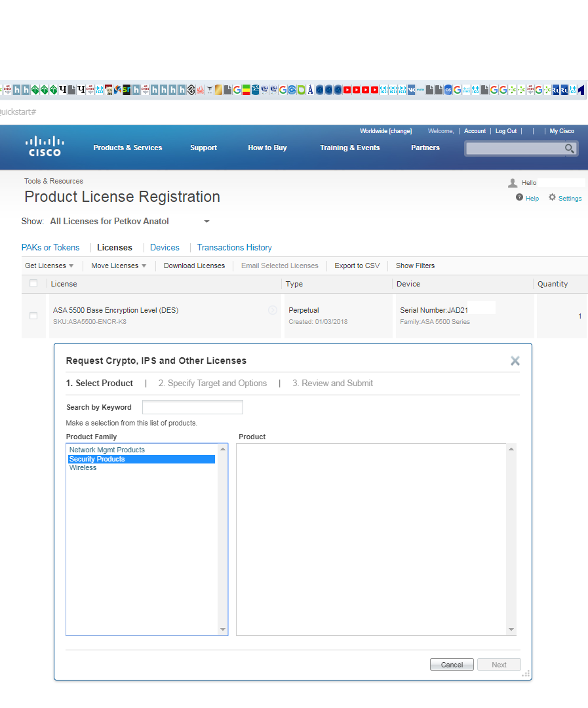This screenshot has height=708, width=588.
Task: Open the Show All Licenses dropdown arrow
Action: click(206, 222)
